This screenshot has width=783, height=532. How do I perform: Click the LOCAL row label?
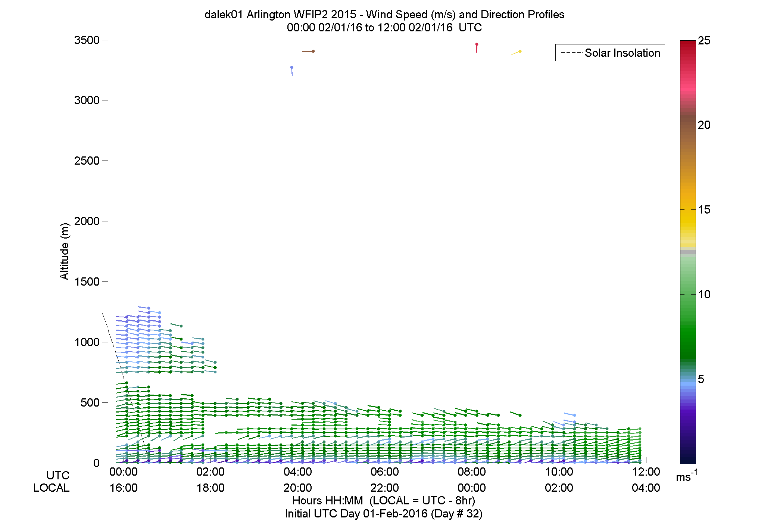coord(52,488)
